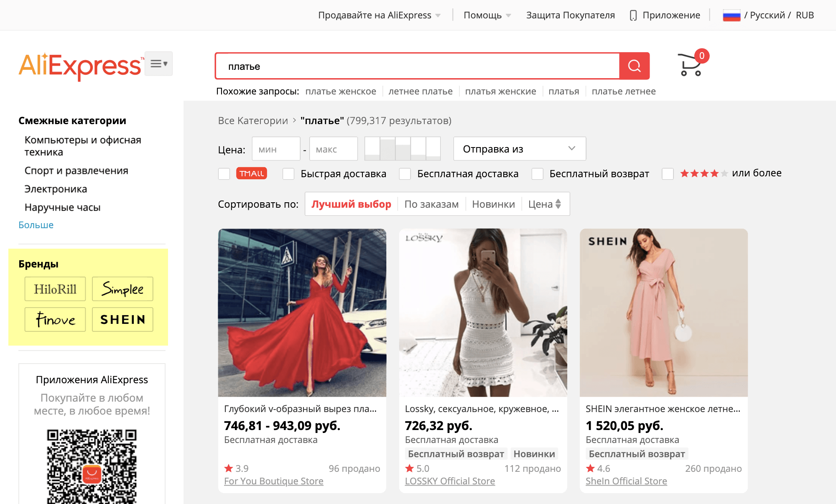Click the AliExpress app QR code

pyautogui.click(x=92, y=466)
